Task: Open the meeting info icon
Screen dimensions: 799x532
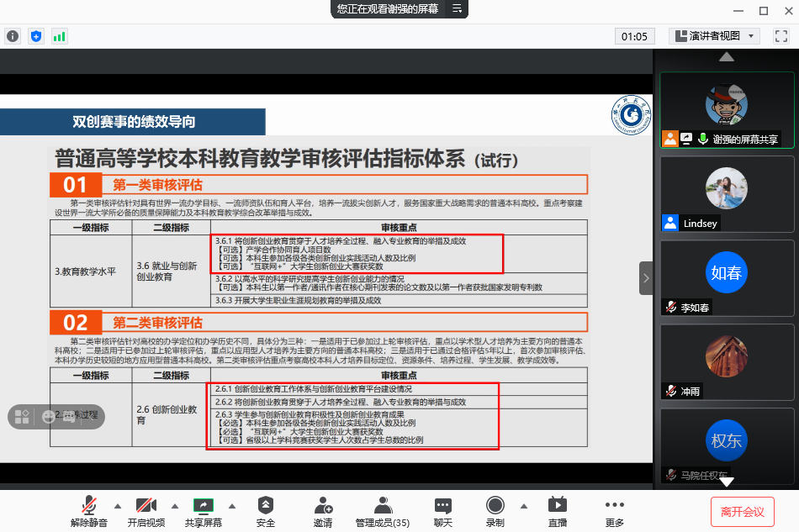Action: point(13,36)
